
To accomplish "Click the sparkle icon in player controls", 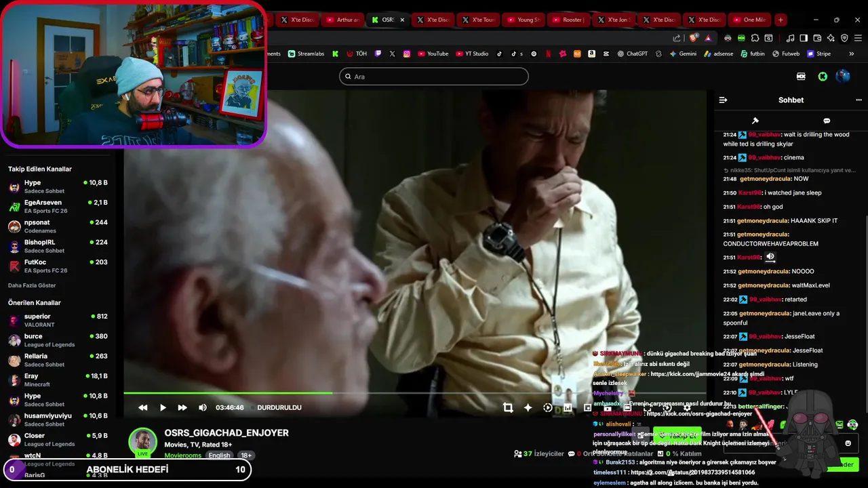I will 528,407.
